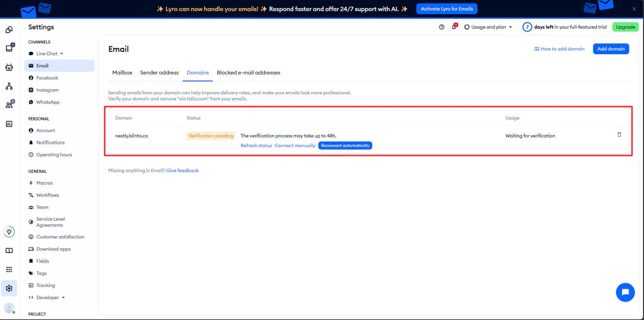644x320 pixels.
Task: Select the Domains tab
Action: pos(198,73)
